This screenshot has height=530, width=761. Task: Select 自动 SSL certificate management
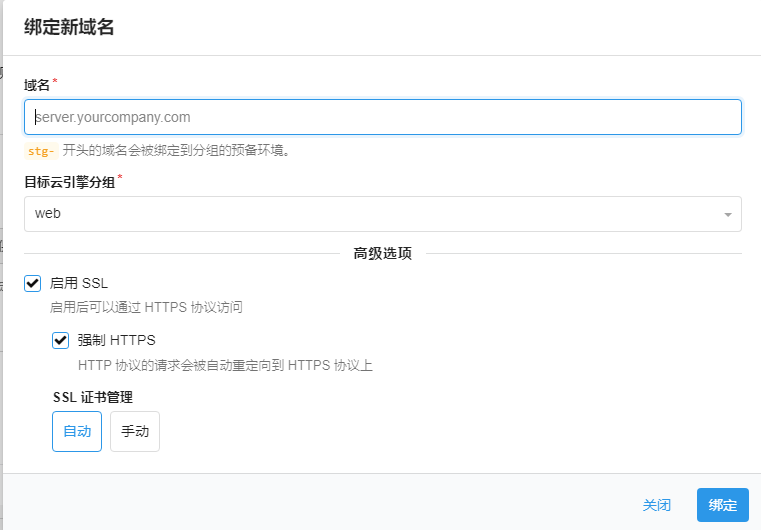click(77, 432)
